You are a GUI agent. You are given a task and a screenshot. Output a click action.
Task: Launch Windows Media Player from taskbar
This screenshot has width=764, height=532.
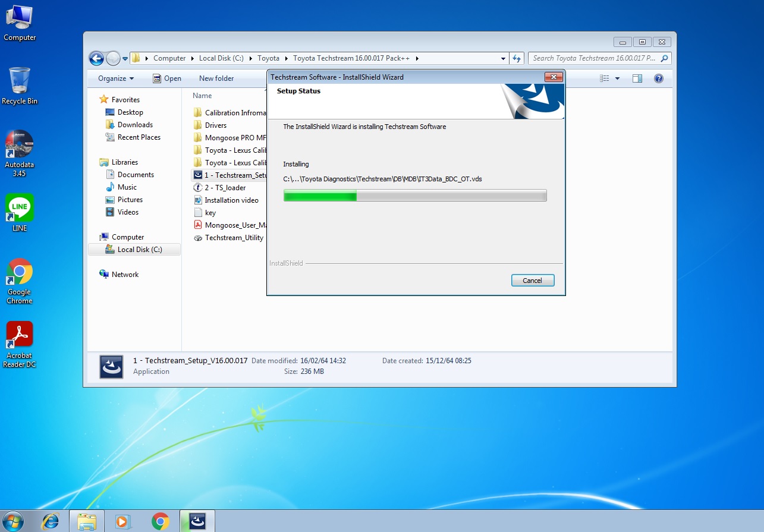point(123,521)
